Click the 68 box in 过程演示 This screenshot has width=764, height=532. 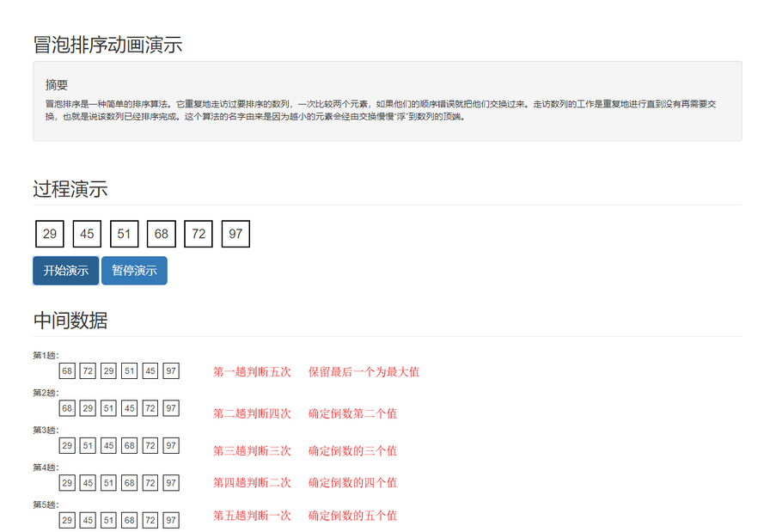click(x=162, y=235)
